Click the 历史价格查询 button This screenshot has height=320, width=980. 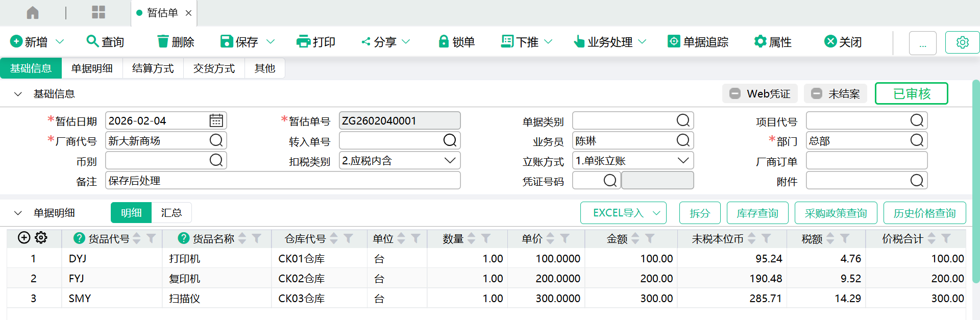click(x=924, y=213)
